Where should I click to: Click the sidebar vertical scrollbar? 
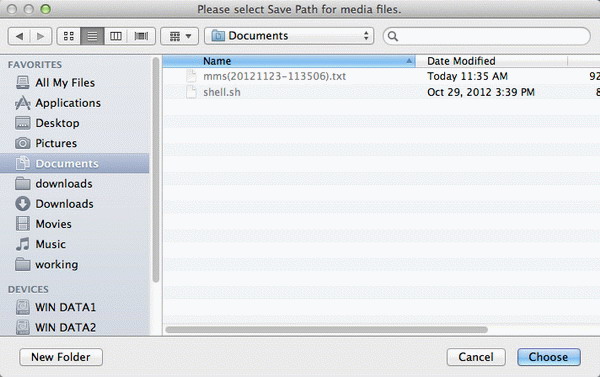(156, 170)
